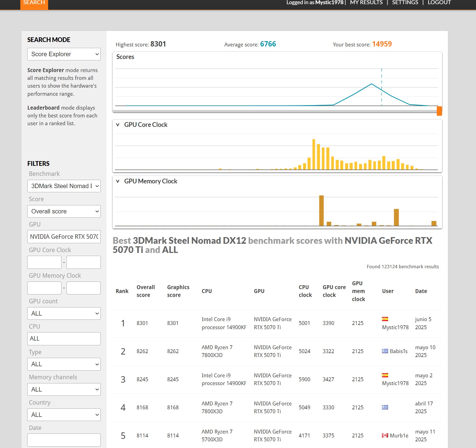Open MY RESULTS in the top bar

click(x=366, y=3)
